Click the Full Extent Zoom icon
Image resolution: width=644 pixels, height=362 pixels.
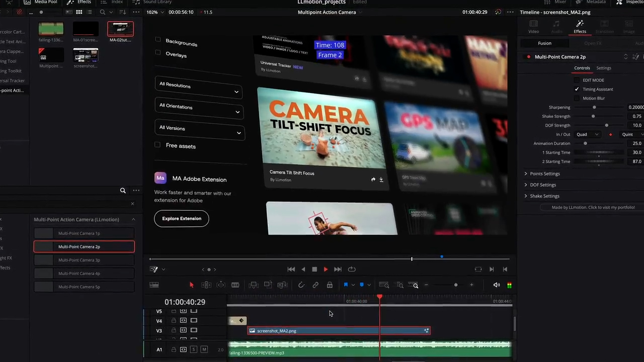pos(384,285)
